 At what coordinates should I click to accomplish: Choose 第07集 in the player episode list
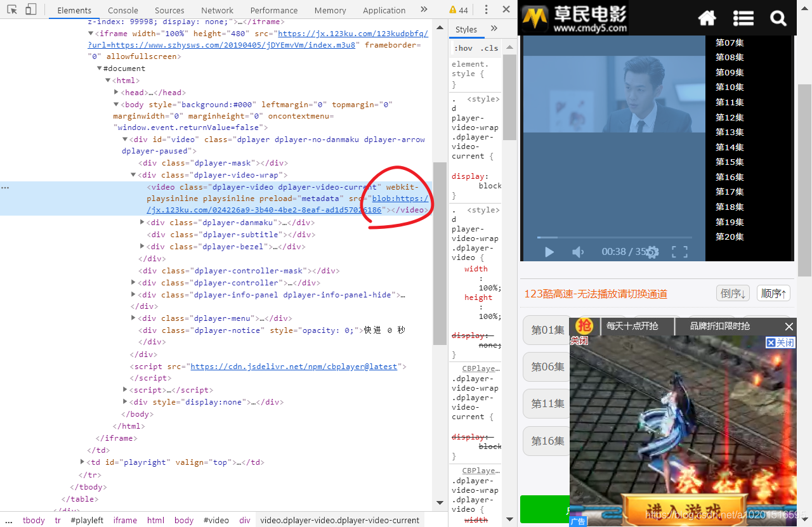pos(730,42)
